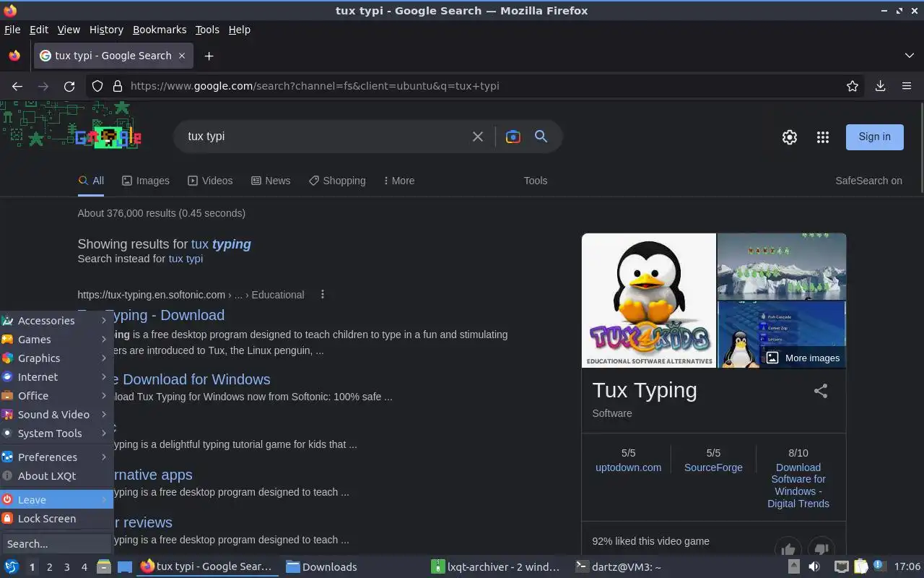The image size is (924, 578).
Task: Expand the Office submenu
Action: pyautogui.click(x=56, y=395)
